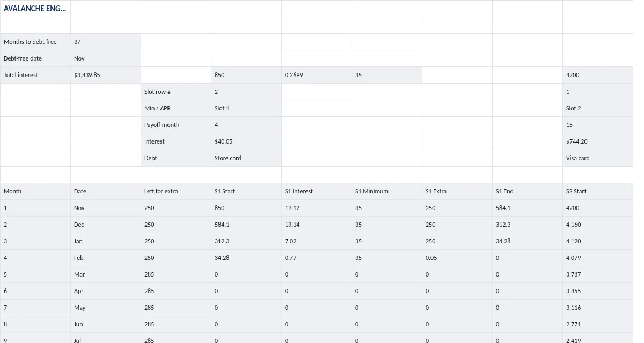Viewport: 644px width, 343px height.
Task: Click the Months to debt-free value 37
Action: [106, 42]
